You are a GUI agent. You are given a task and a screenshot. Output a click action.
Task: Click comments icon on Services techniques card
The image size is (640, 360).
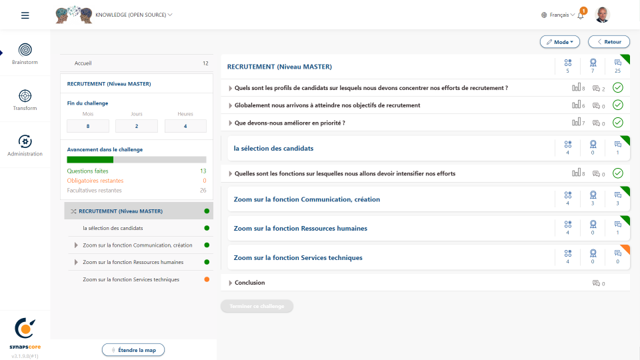(x=618, y=253)
